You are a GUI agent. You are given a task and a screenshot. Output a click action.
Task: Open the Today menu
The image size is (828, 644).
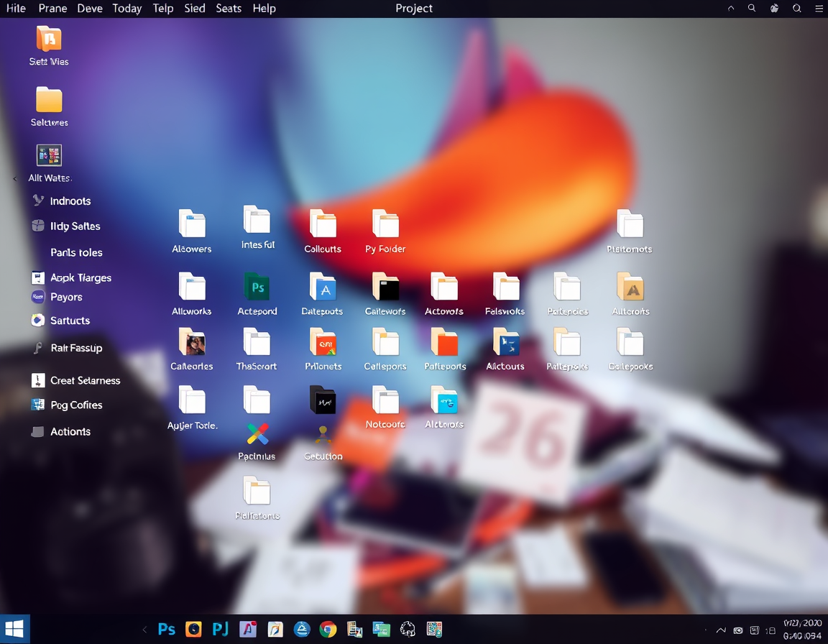pyautogui.click(x=126, y=9)
